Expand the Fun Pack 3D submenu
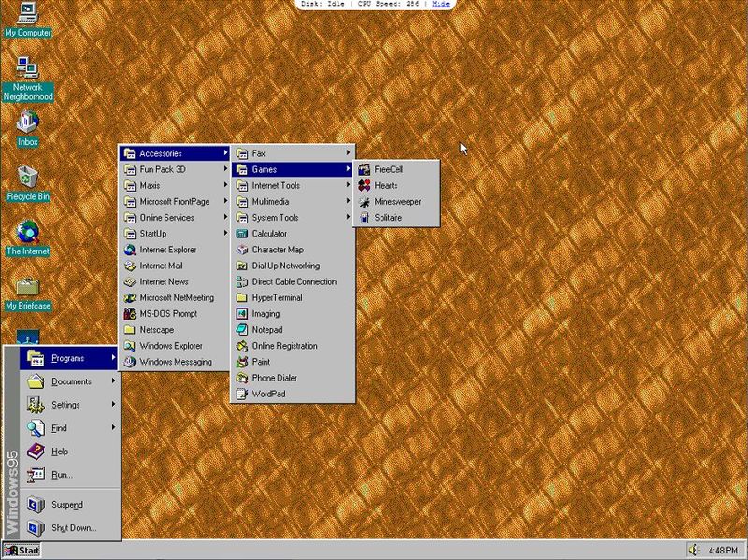748x560 pixels. point(175,169)
